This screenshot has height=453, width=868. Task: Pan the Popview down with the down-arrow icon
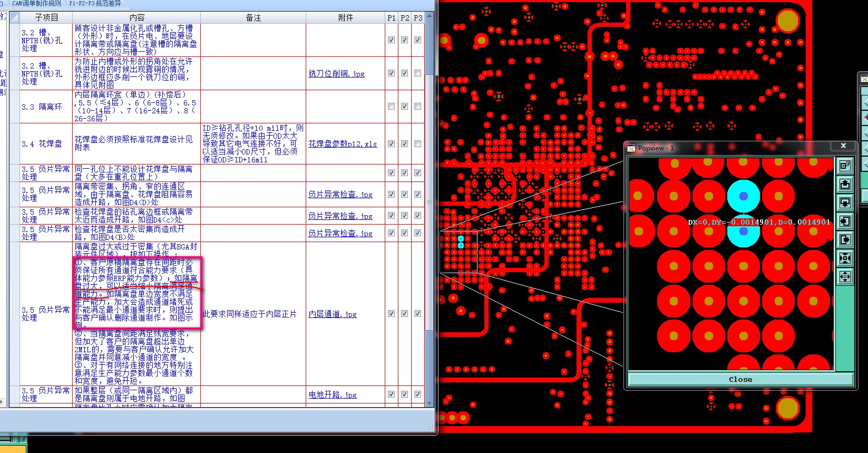pos(845,203)
